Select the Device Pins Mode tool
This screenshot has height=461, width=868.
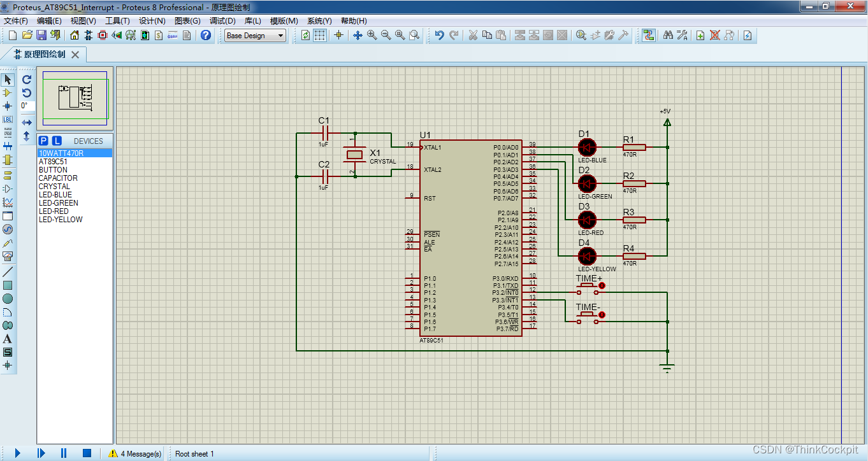pyautogui.click(x=8, y=188)
